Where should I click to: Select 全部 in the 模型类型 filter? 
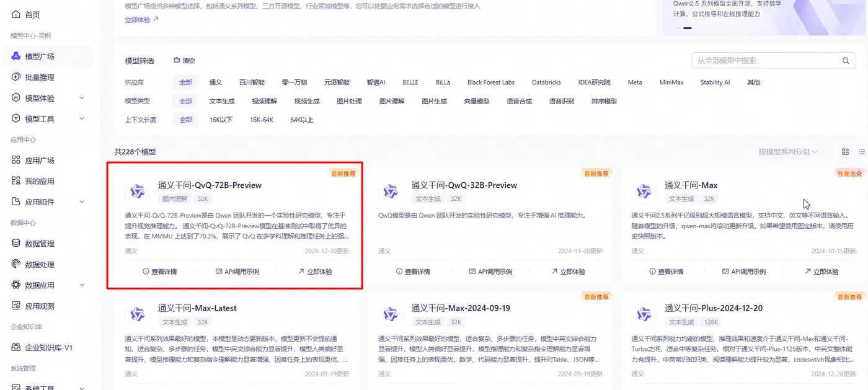(x=186, y=101)
